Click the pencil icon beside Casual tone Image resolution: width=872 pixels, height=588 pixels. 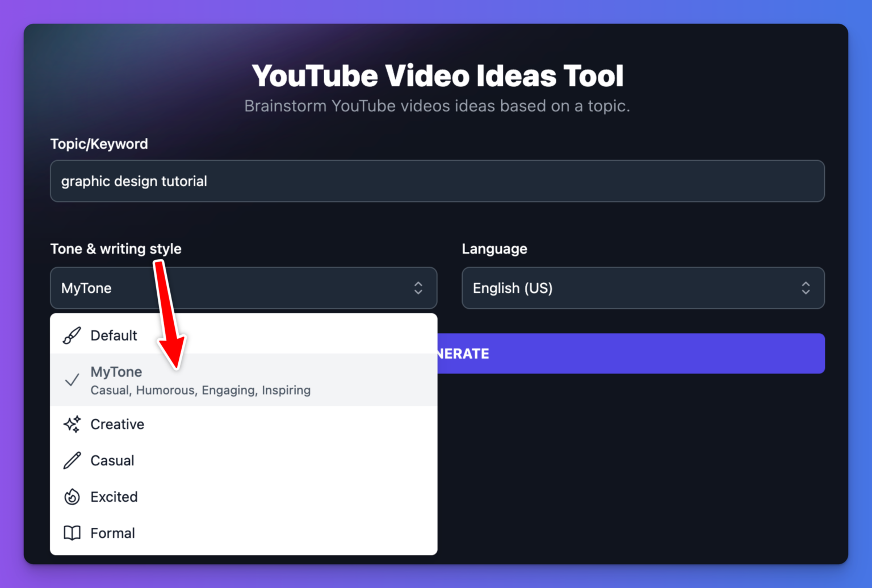pyautogui.click(x=72, y=460)
